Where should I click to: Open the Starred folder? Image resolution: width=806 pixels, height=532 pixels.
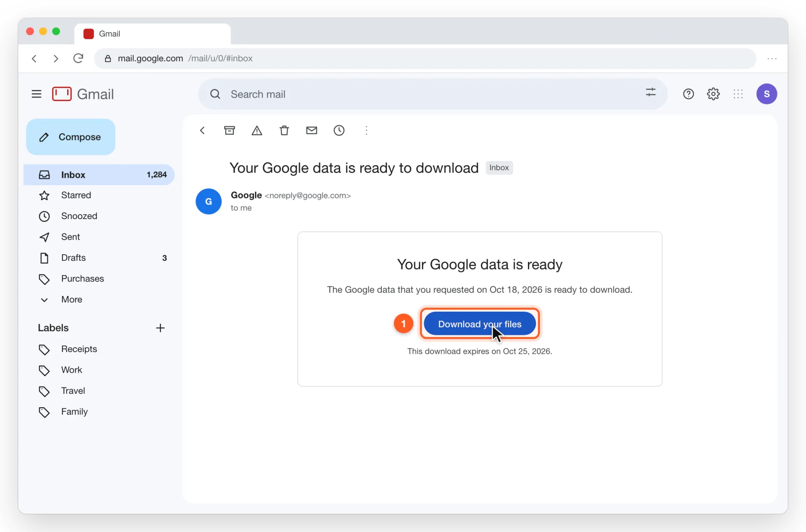point(99,195)
